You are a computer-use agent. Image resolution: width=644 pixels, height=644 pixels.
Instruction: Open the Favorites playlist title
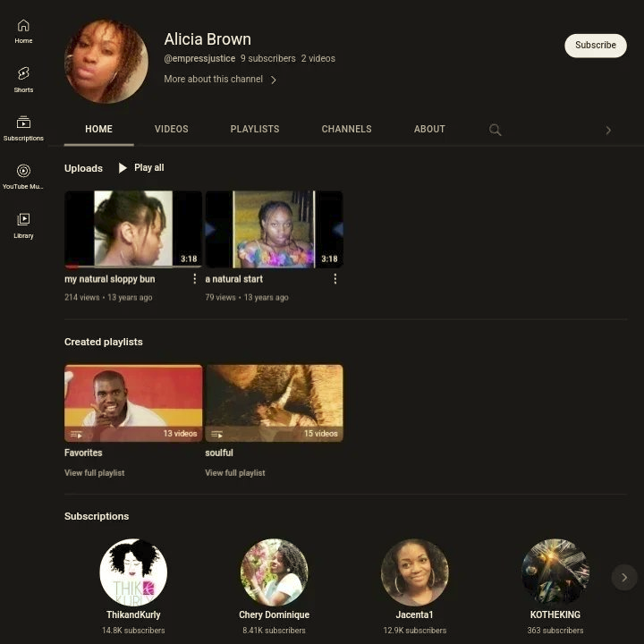point(83,453)
